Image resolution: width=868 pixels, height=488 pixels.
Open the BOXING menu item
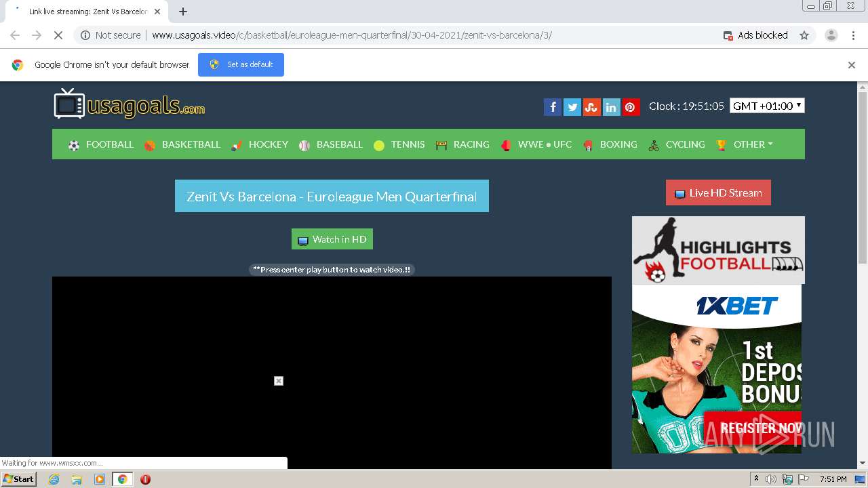[610, 144]
